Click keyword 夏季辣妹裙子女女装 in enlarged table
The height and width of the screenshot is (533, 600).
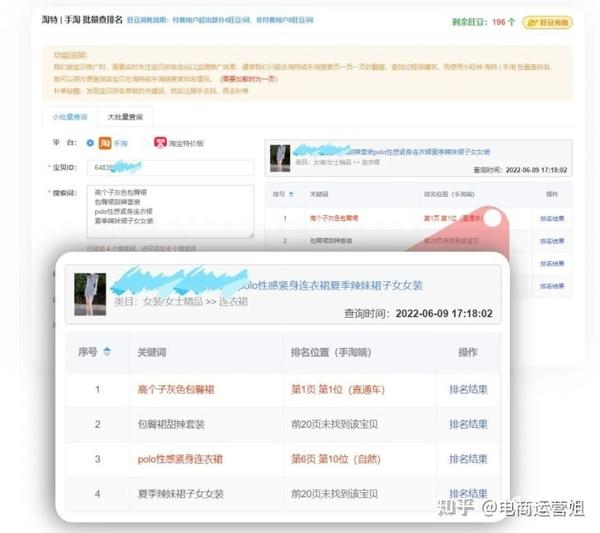[181, 494]
